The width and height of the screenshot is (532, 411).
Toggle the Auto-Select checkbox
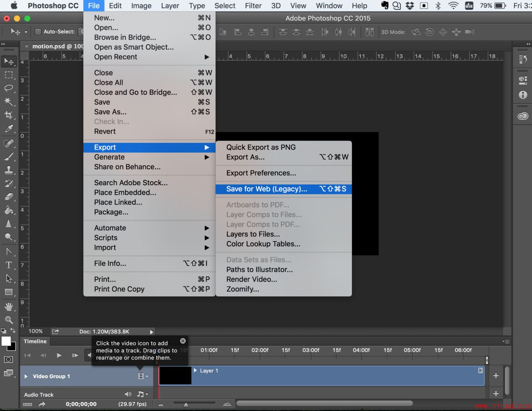(38, 32)
